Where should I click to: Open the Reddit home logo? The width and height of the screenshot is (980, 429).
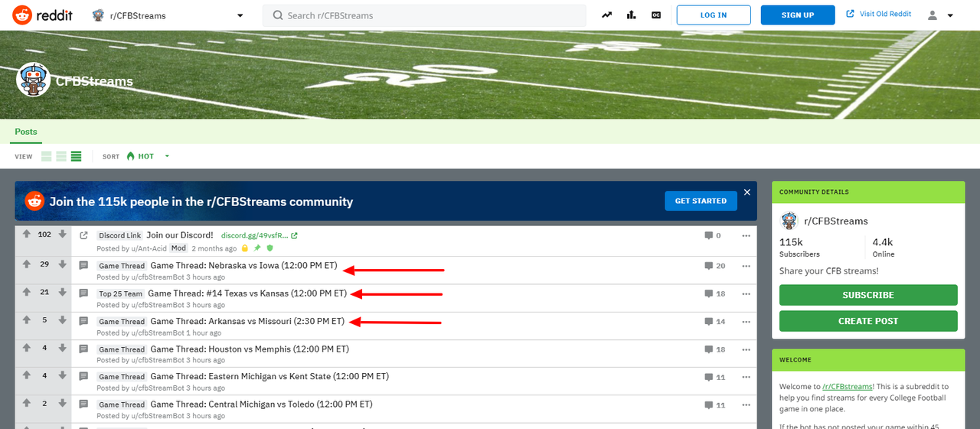(x=43, y=15)
